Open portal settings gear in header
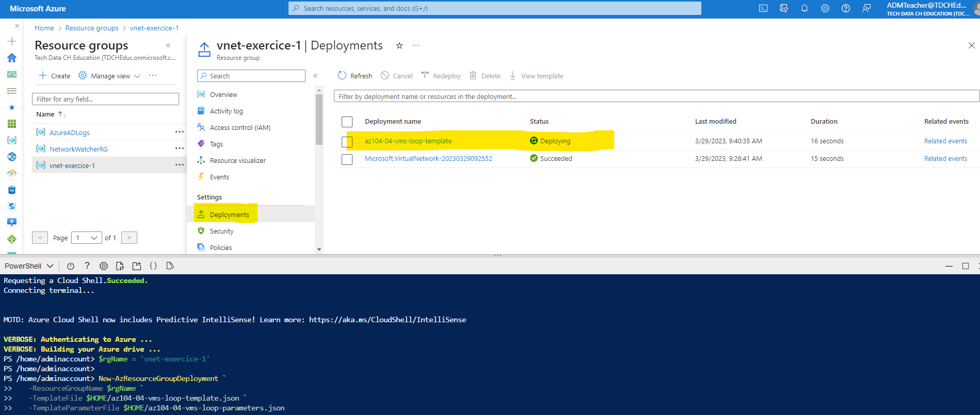Image resolution: width=980 pixels, height=415 pixels. (x=825, y=8)
